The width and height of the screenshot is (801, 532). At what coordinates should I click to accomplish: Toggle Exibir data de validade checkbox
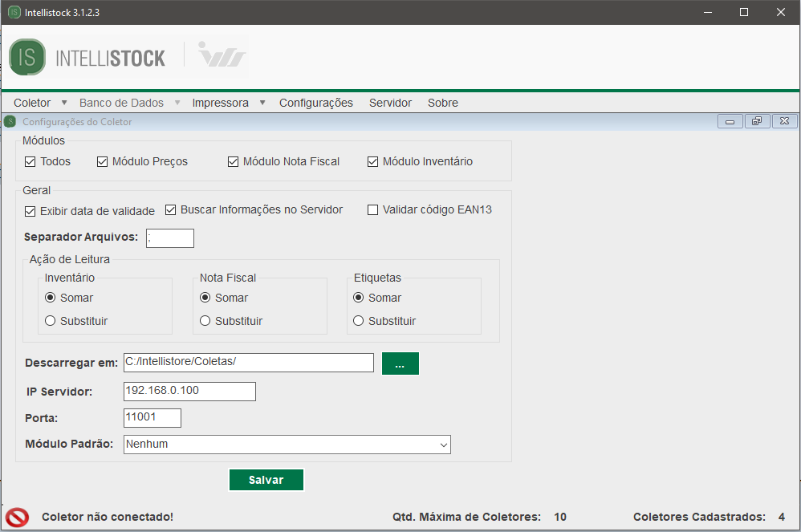click(x=30, y=211)
